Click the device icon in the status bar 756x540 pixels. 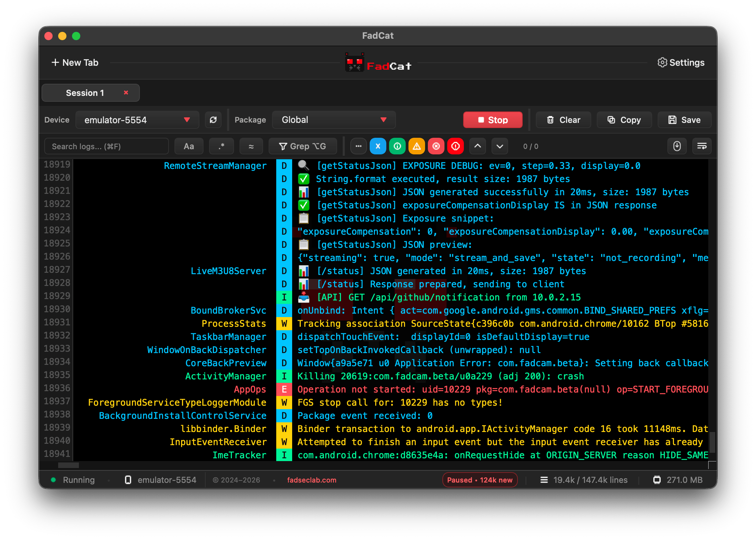(x=128, y=480)
